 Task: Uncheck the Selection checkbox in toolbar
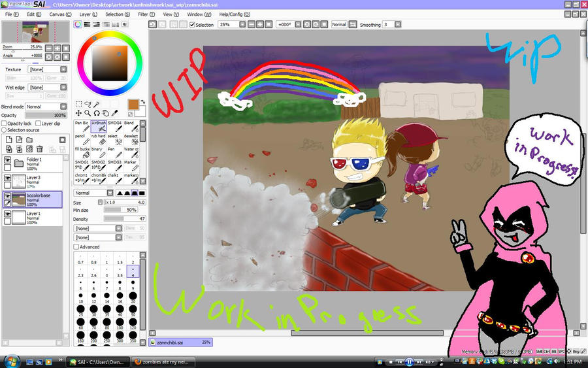coord(192,25)
